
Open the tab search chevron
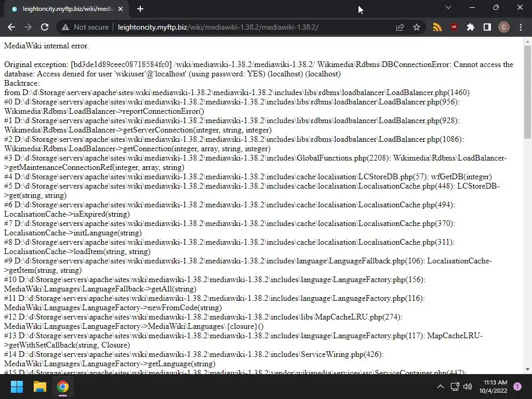pyautogui.click(x=448, y=7)
